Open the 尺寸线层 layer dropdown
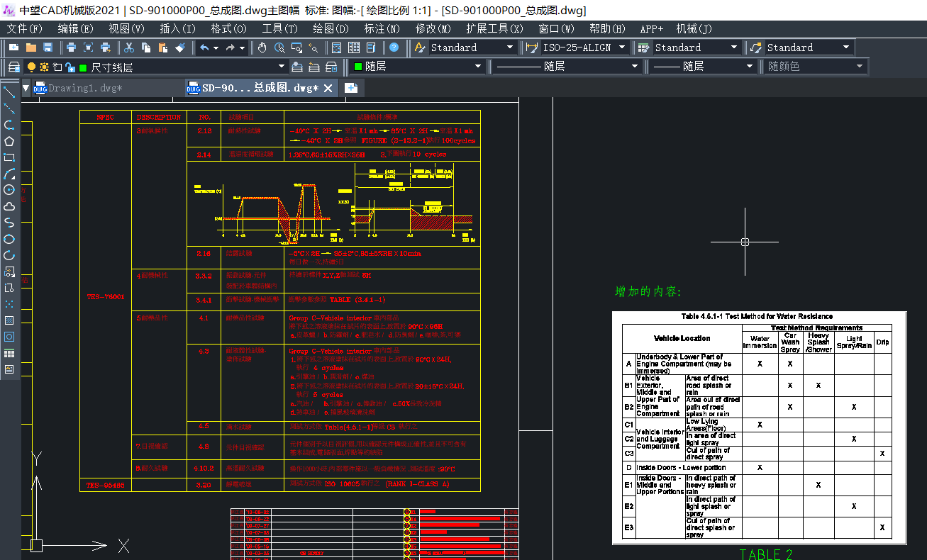 pos(282,67)
